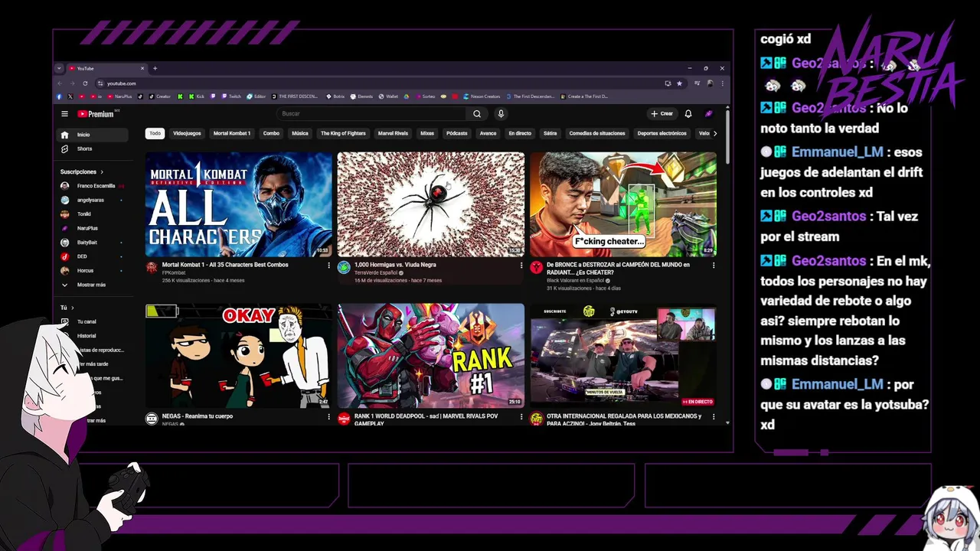Viewport: 980px width, 551px height.
Task: Open new browser tab with plus
Action: pos(155,68)
